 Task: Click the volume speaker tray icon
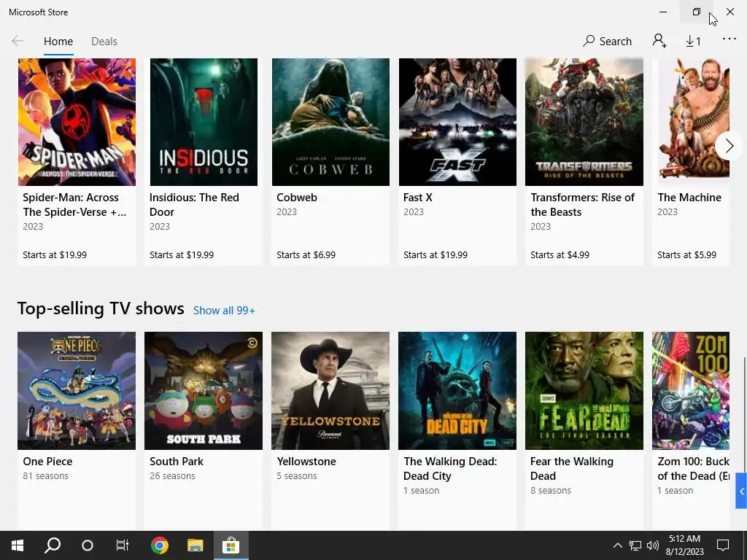(653, 545)
